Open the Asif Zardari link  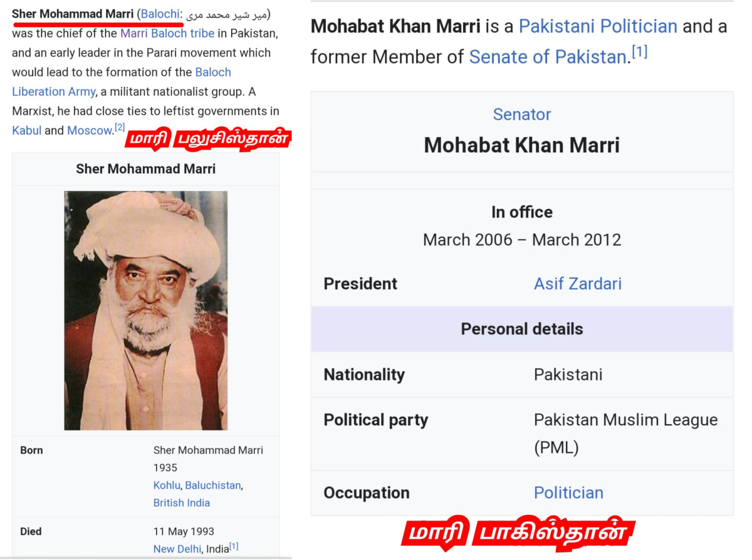point(578,284)
